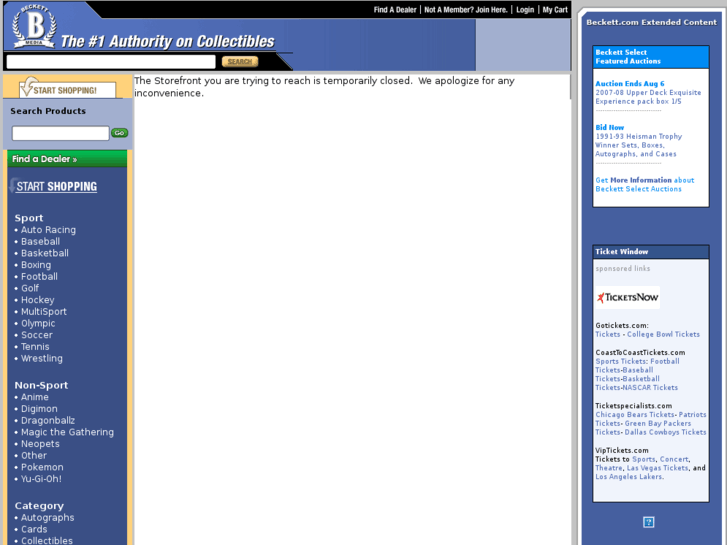Click the green Go button
Screen dimensions: 727x545
point(120,133)
